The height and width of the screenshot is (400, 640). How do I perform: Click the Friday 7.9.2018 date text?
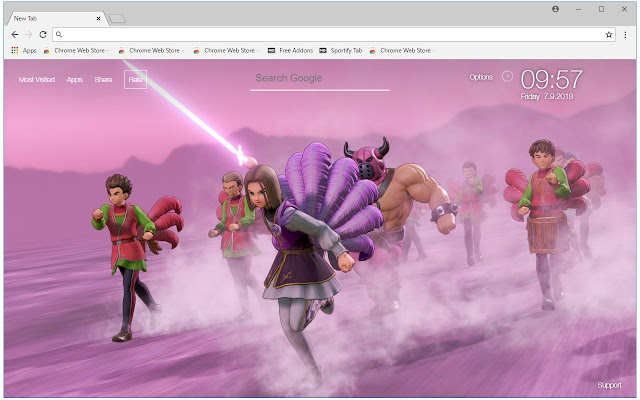tap(547, 96)
